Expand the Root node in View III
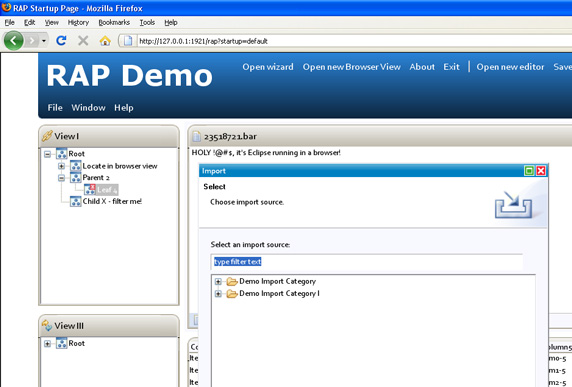 [x=47, y=344]
